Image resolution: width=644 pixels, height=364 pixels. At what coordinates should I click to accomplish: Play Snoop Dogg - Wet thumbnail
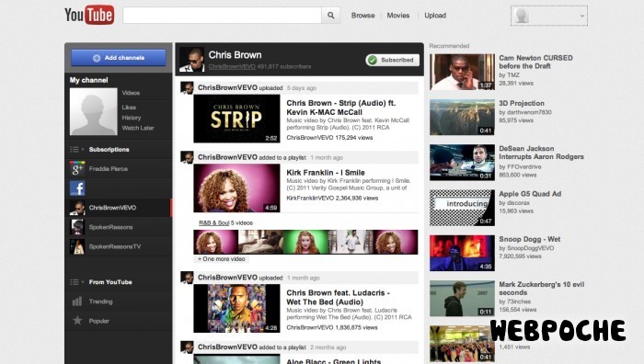[x=462, y=253]
